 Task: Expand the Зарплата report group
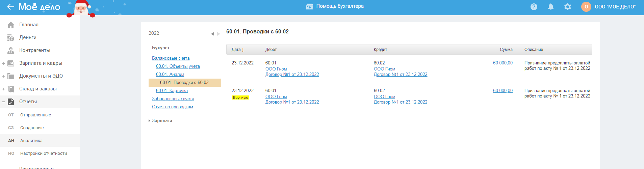click(x=162, y=121)
